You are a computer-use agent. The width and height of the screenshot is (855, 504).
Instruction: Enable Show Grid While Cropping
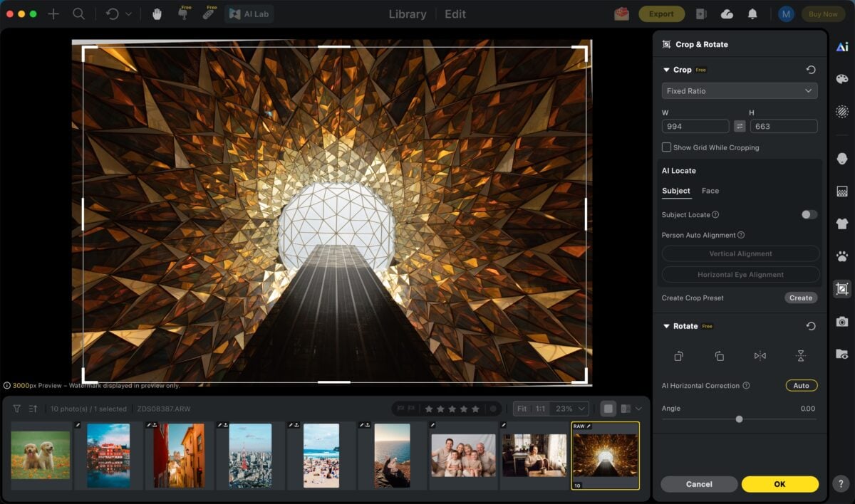coord(667,147)
